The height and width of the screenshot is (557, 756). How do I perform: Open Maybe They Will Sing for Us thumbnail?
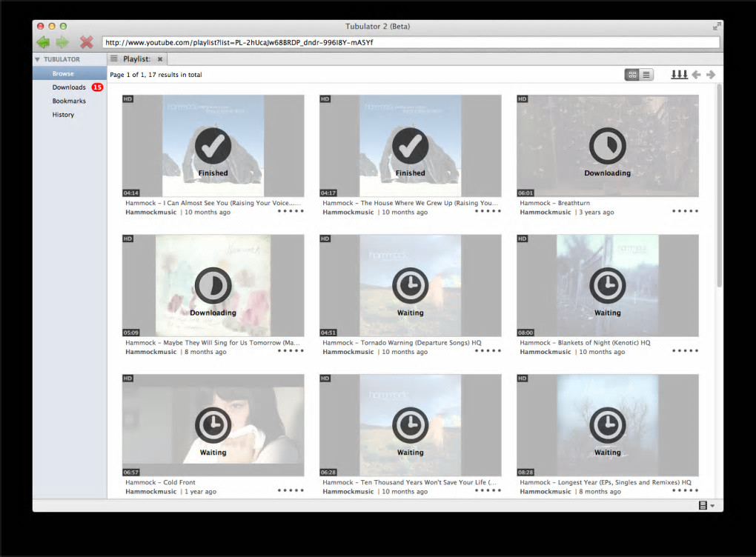(x=213, y=285)
